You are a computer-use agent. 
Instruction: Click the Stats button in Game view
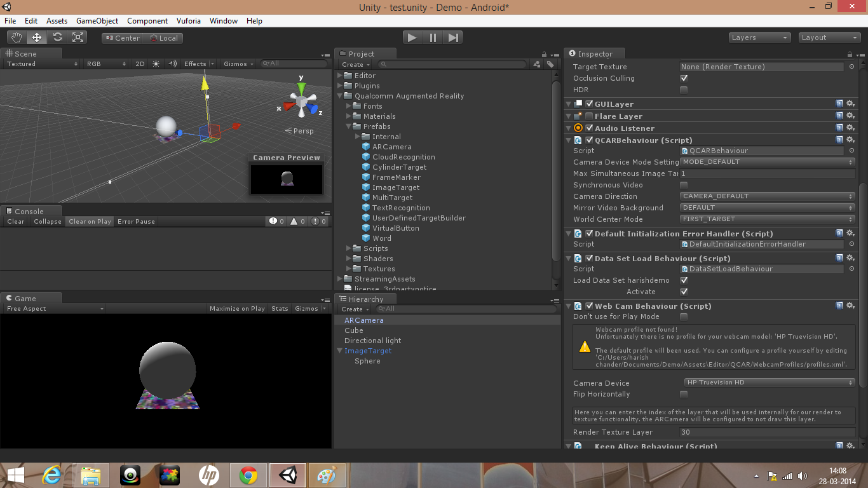tap(280, 309)
